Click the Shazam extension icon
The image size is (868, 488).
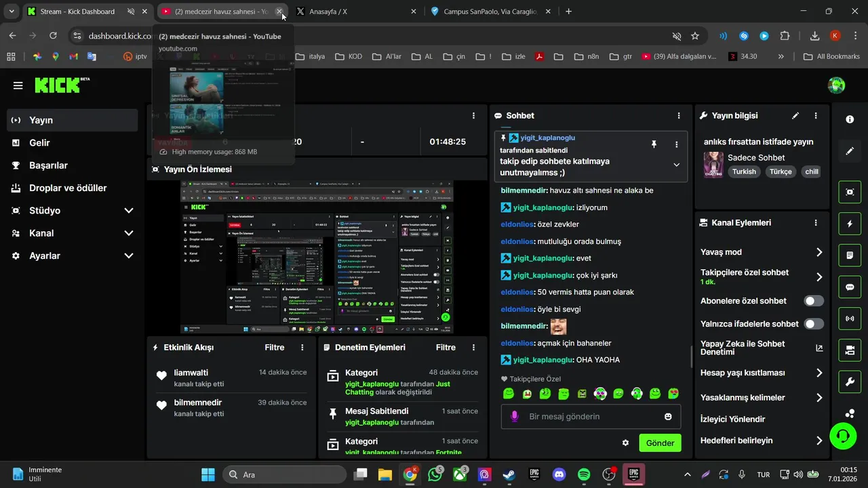click(744, 36)
